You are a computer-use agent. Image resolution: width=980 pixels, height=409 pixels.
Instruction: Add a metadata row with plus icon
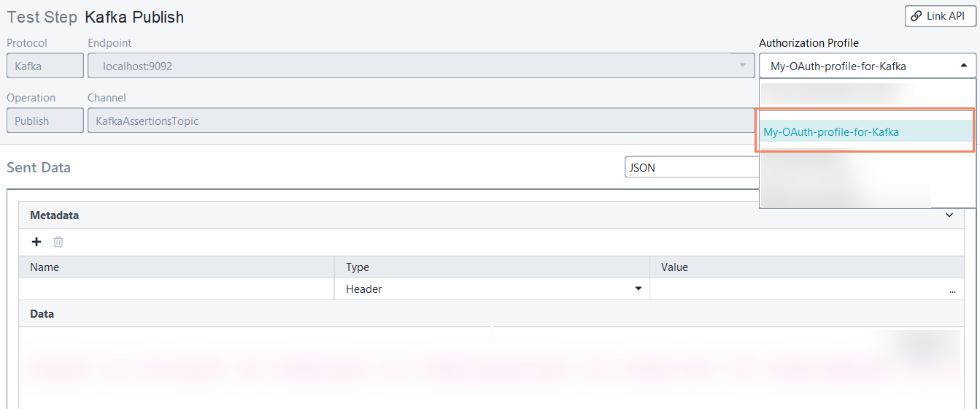pos(36,242)
